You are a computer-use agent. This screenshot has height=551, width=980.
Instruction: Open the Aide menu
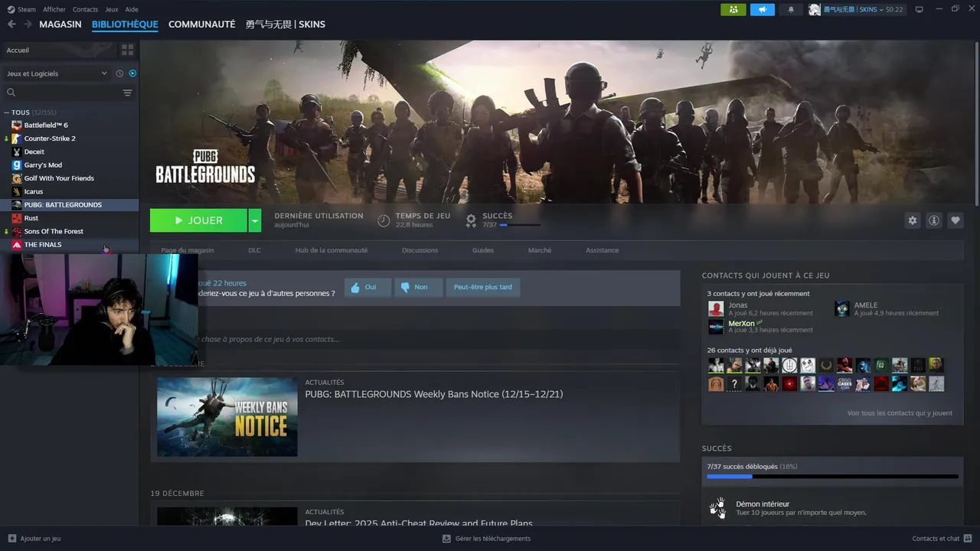(132, 9)
